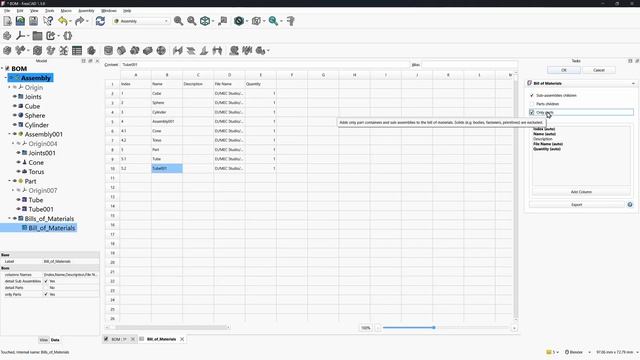Collapse the Bills_of_Materials tree node
640x360 pixels.
9,219
